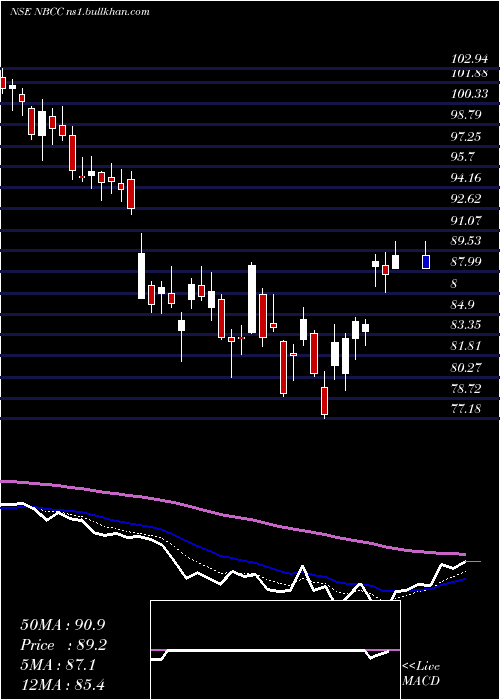Image resolution: width=500 pixels, height=700 pixels.
Task: Click the 83.35 price label
Action: pos(467,325)
